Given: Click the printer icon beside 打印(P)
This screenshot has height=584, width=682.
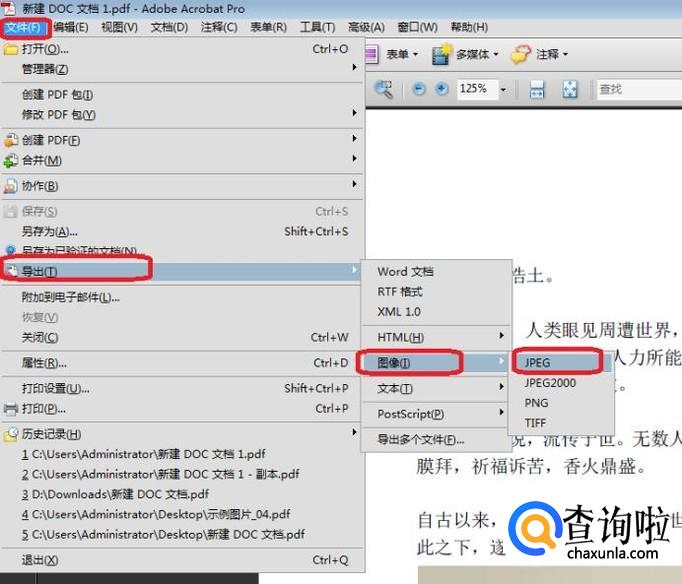Looking at the screenshot, I should (x=11, y=409).
